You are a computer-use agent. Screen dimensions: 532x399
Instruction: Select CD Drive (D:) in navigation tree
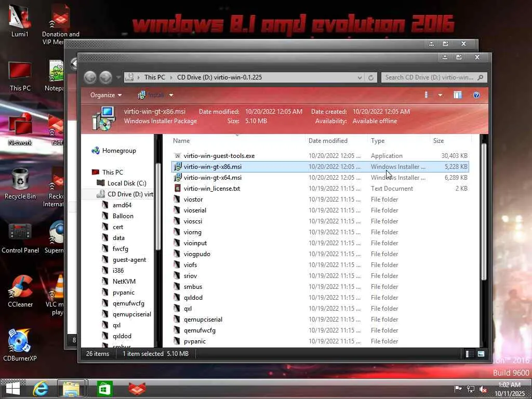tap(125, 194)
